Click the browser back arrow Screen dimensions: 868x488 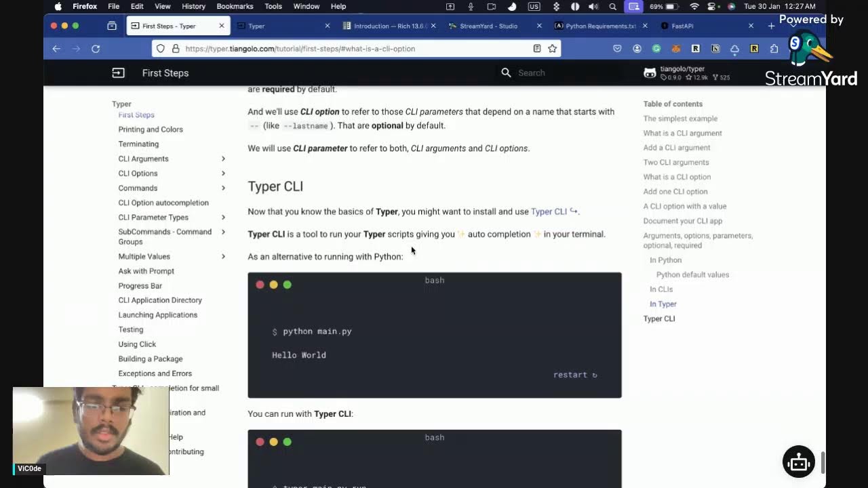pyautogui.click(x=56, y=49)
